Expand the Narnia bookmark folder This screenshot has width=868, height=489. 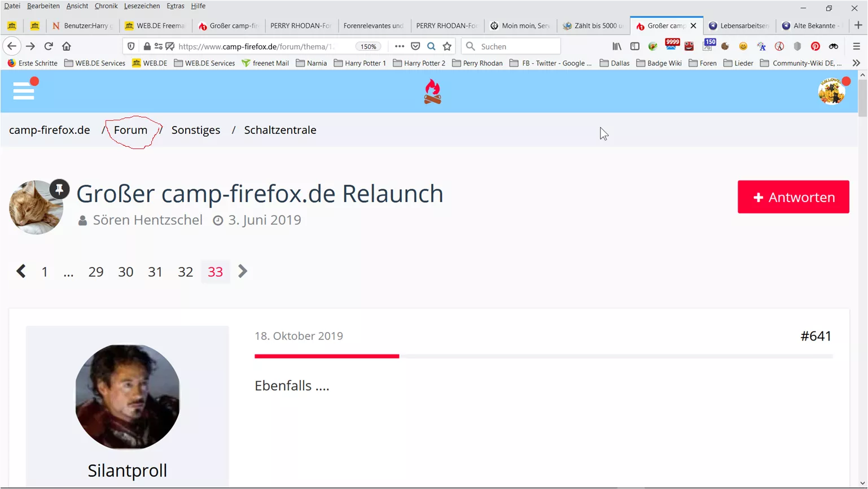click(312, 63)
